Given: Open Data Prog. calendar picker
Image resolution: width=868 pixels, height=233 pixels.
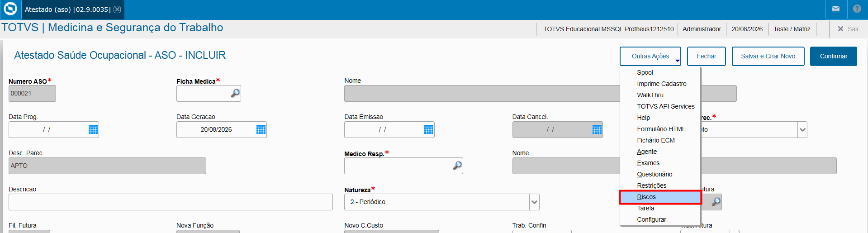Looking at the screenshot, I should point(93,129).
